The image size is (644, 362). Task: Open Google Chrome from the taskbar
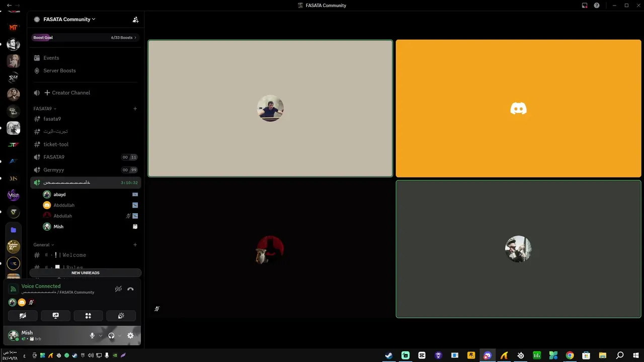(570, 355)
